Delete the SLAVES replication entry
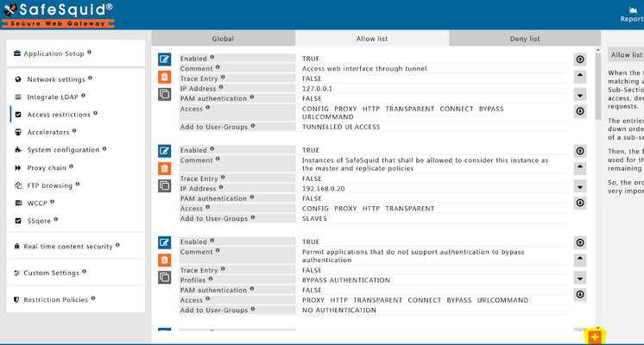The image size is (644, 345). (164, 168)
